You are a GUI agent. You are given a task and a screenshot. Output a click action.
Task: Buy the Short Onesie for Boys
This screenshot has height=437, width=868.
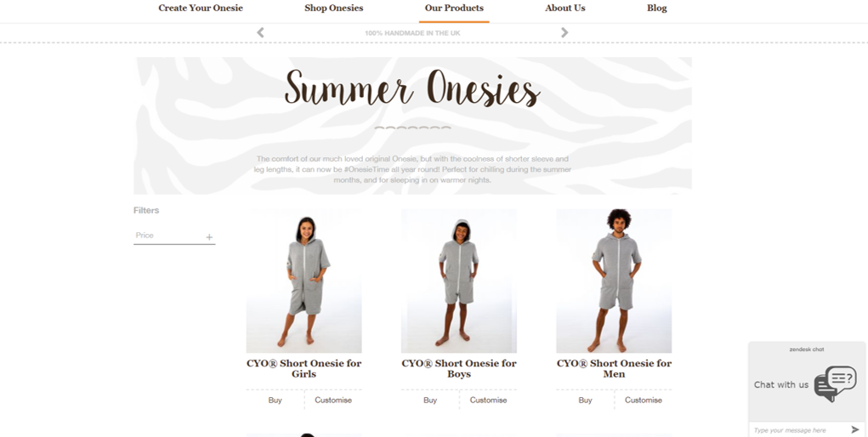430,400
